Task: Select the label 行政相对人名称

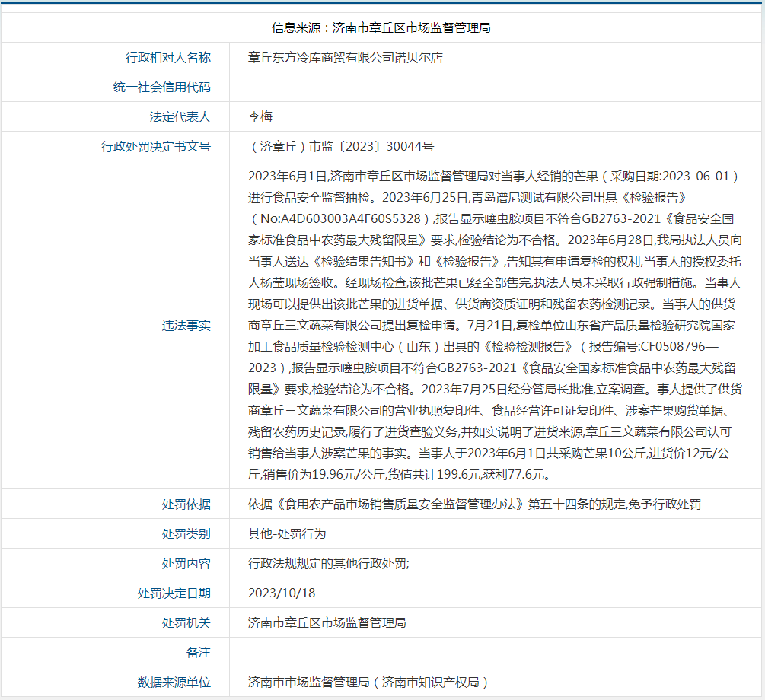Action: (x=167, y=58)
